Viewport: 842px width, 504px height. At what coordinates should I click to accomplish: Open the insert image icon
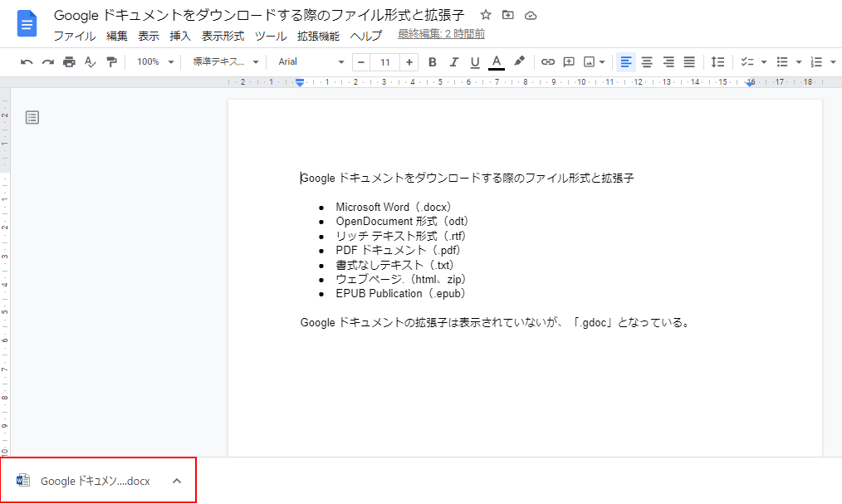click(x=587, y=61)
